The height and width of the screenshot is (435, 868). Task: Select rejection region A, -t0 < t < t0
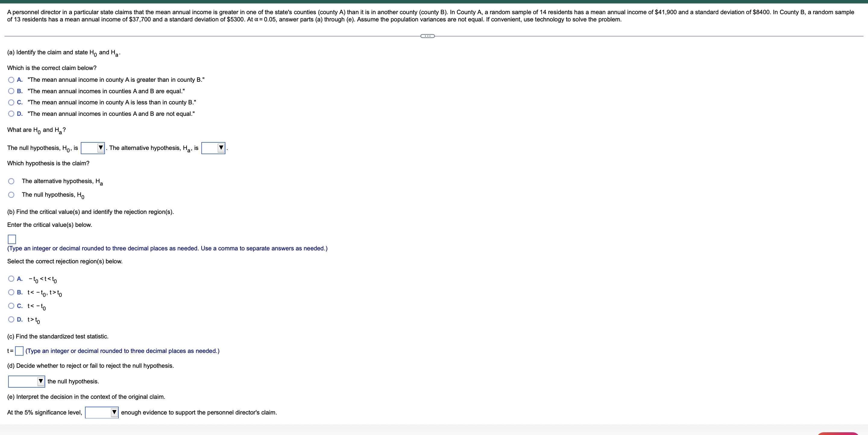point(11,278)
